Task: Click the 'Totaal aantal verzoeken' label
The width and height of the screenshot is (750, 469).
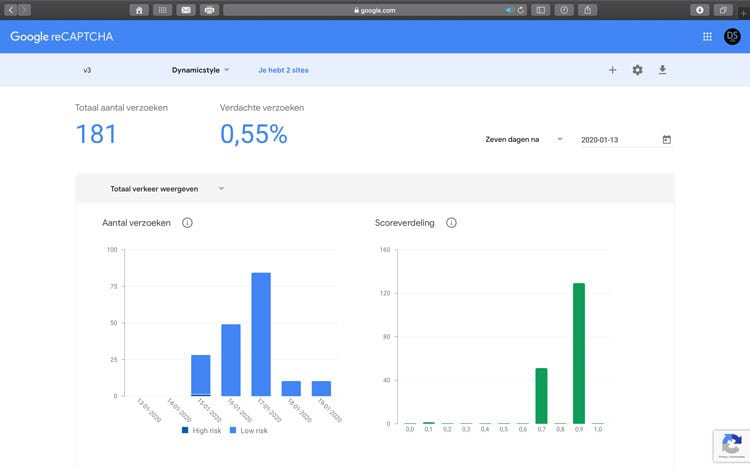Action: coord(121,108)
